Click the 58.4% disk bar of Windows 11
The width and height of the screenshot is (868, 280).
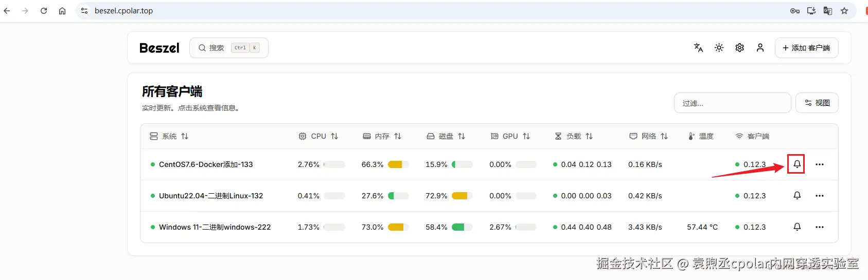tap(462, 227)
